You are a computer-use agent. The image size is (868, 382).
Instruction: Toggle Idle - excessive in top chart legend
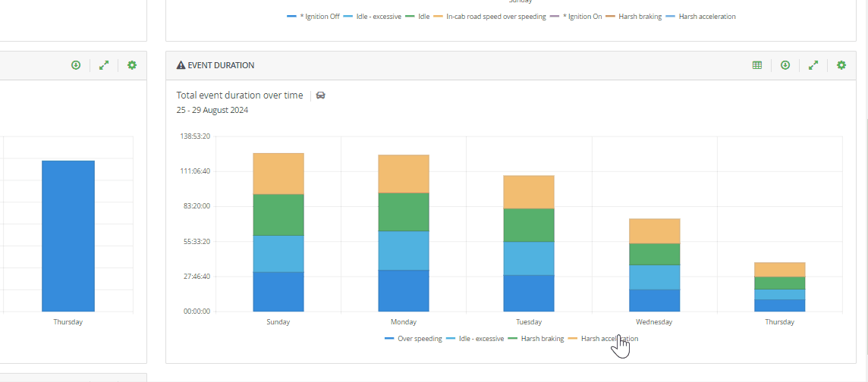(372, 17)
